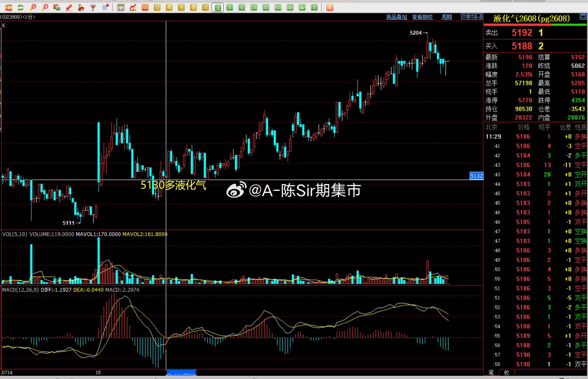Click the 5130多液化气 chart annotation
This screenshot has width=588, height=379.
point(173,185)
